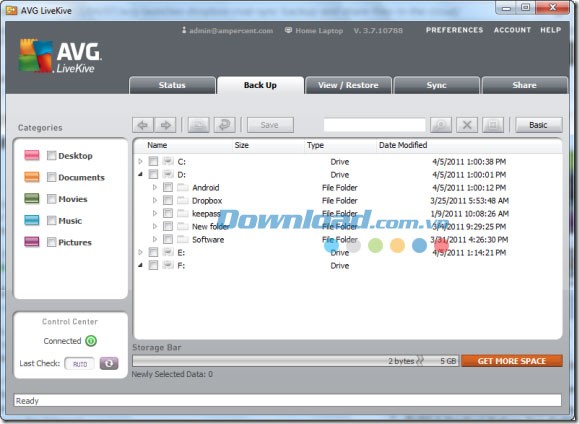Expand the New folder node
The height and width of the screenshot is (424, 579).
tap(155, 226)
